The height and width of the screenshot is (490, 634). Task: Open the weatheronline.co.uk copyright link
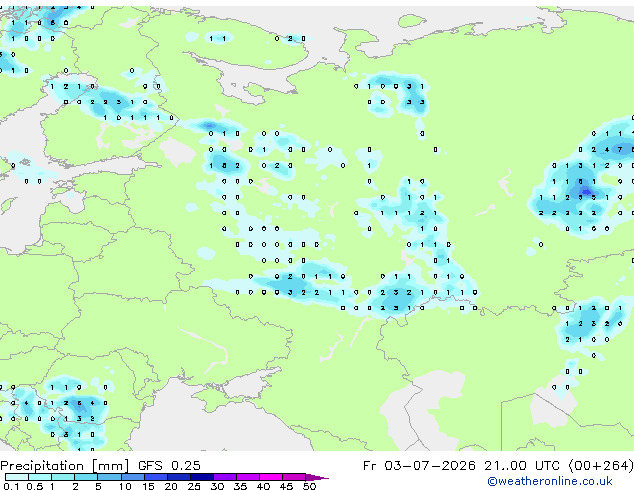point(550,481)
